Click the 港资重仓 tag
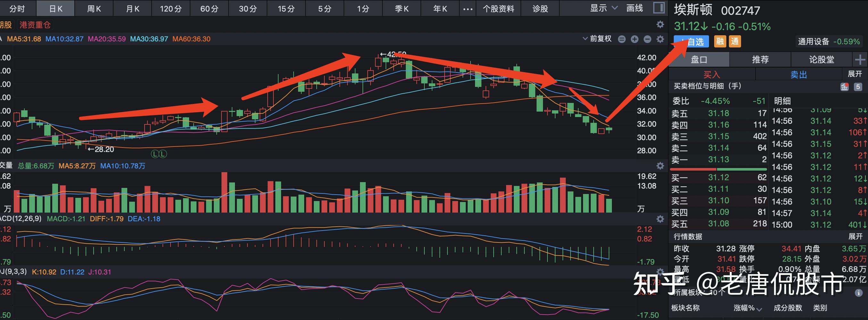 pyautogui.click(x=35, y=25)
